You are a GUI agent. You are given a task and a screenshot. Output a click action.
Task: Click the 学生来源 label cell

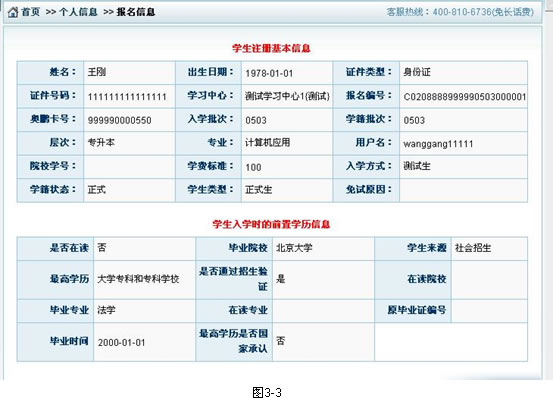tap(413, 249)
